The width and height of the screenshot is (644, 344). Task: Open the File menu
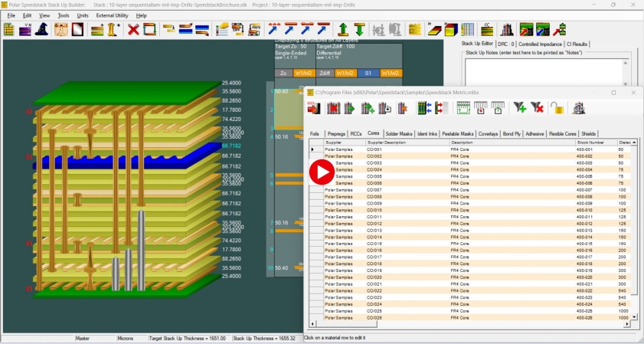pos(11,15)
